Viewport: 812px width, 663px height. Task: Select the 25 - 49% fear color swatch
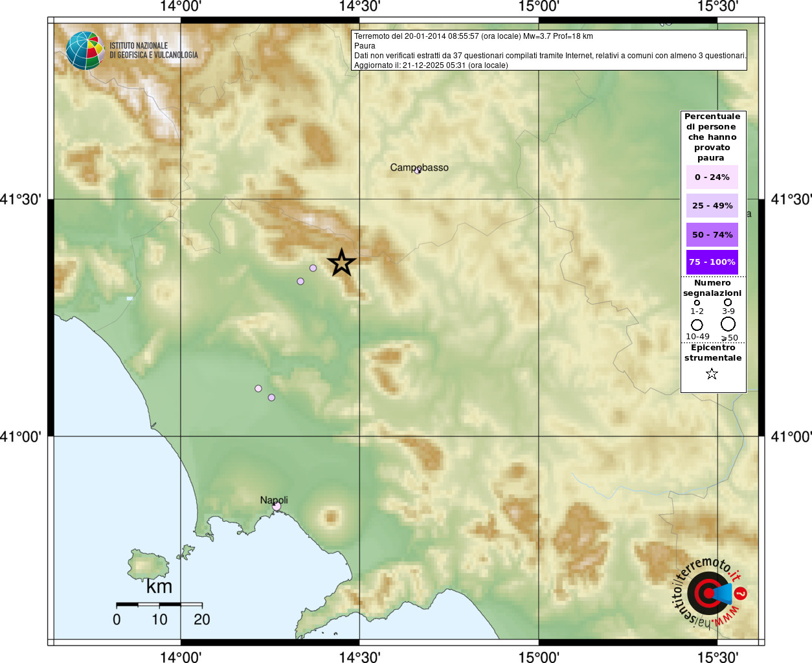pos(712,205)
